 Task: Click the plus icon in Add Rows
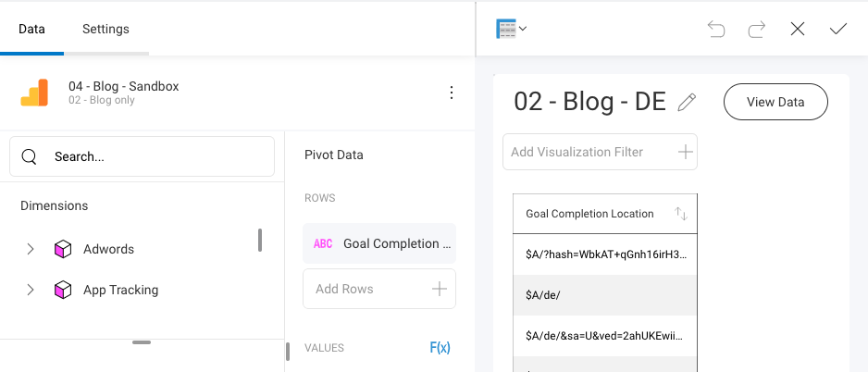coord(440,289)
